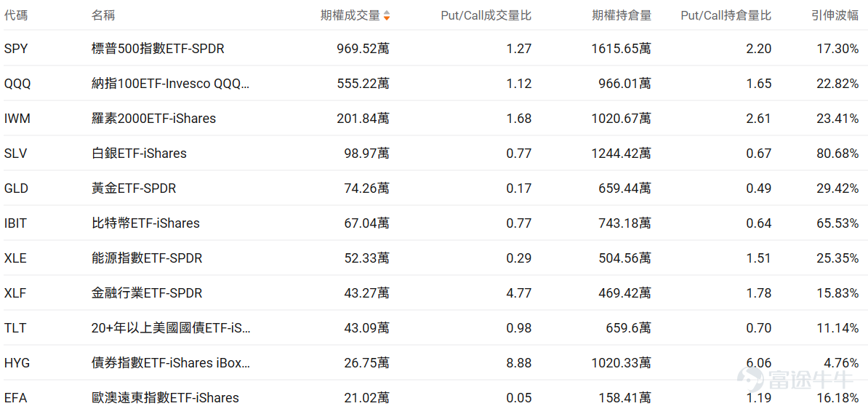Open the SPY ticker row

tap(434, 49)
